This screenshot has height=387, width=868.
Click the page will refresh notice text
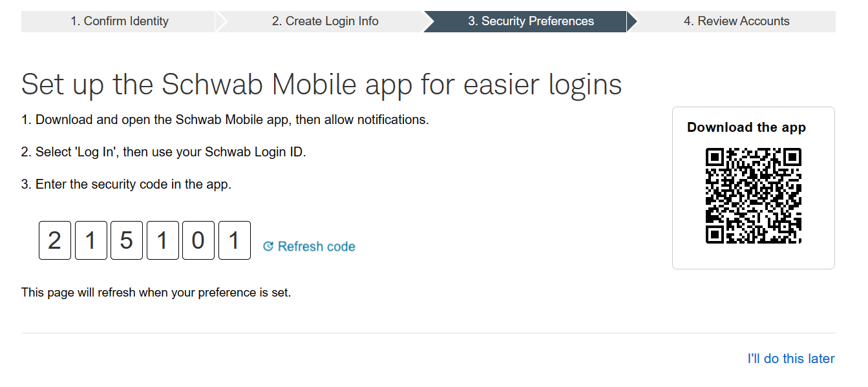(156, 293)
